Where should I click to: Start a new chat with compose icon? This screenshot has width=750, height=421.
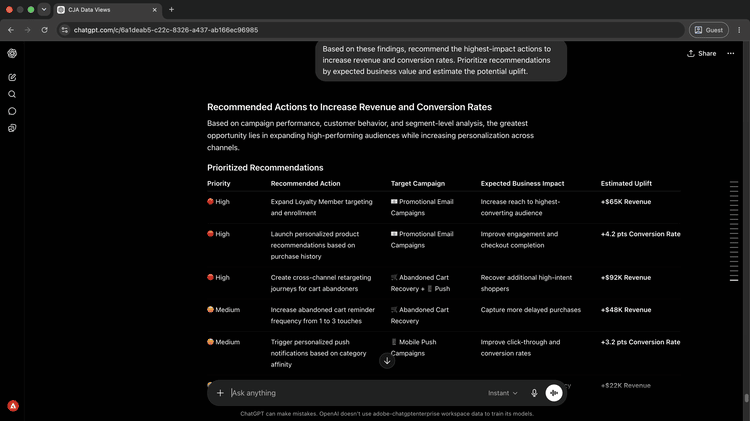[12, 78]
